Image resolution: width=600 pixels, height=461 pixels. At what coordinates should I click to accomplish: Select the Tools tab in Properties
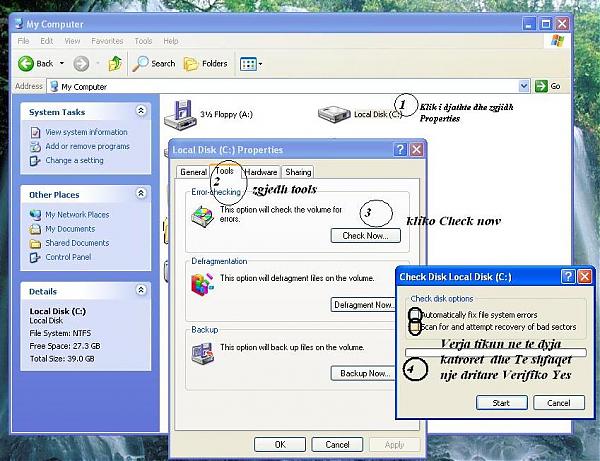[x=225, y=171]
